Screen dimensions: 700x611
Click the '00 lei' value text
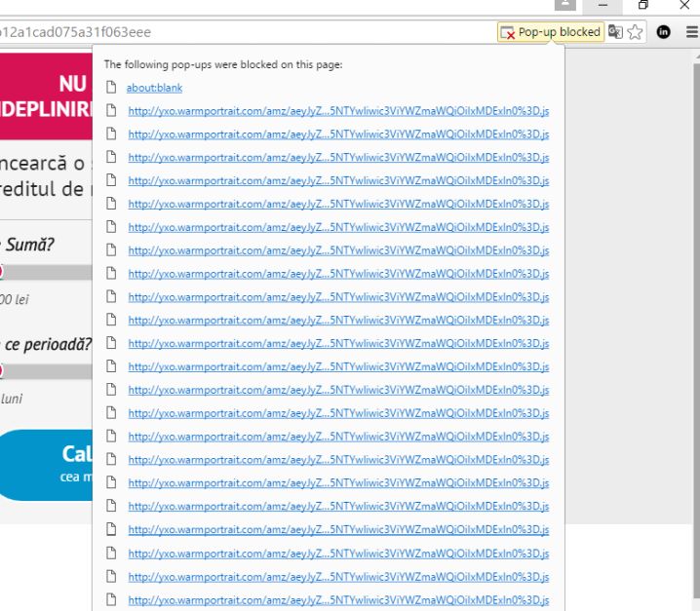point(15,299)
